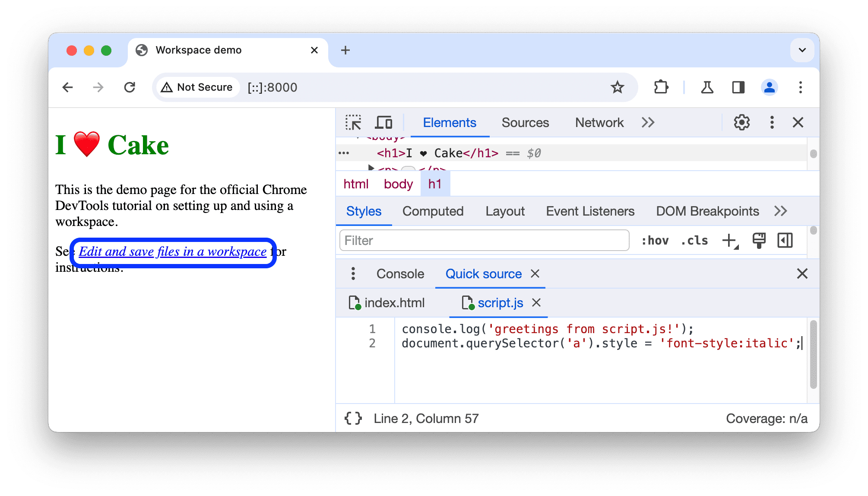Click 'Edit and save files in a workspace' link
Viewport: 868px width, 496px height.
pos(173,251)
